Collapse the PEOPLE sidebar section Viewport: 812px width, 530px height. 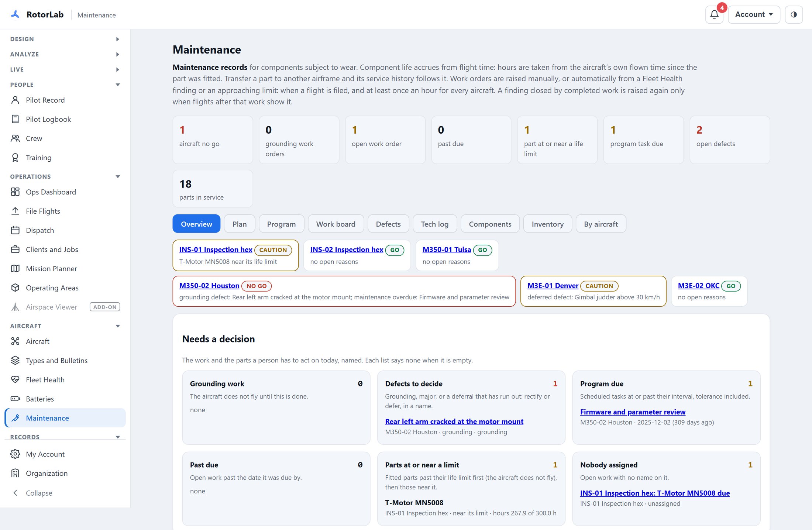(117, 85)
